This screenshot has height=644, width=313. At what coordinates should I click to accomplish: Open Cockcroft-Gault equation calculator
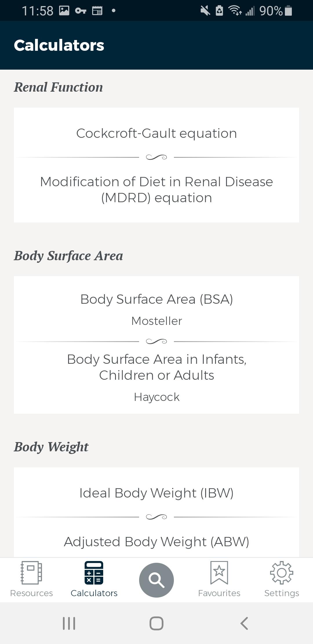156,133
